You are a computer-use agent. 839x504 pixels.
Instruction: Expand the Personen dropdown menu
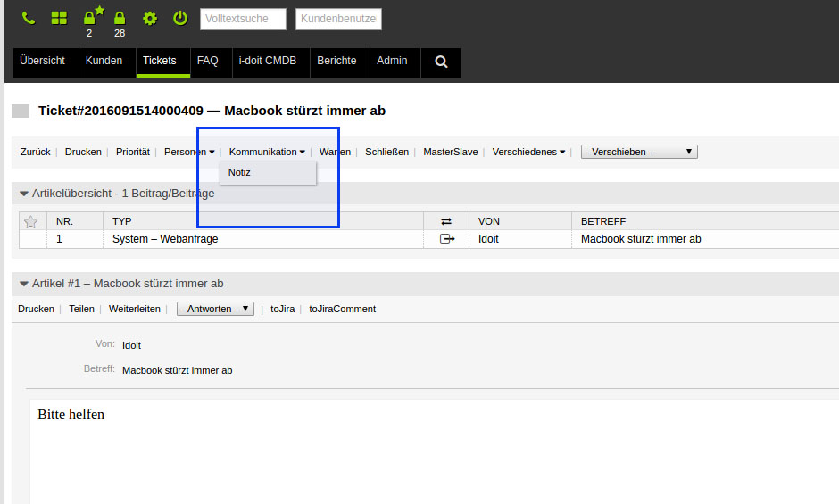189,152
